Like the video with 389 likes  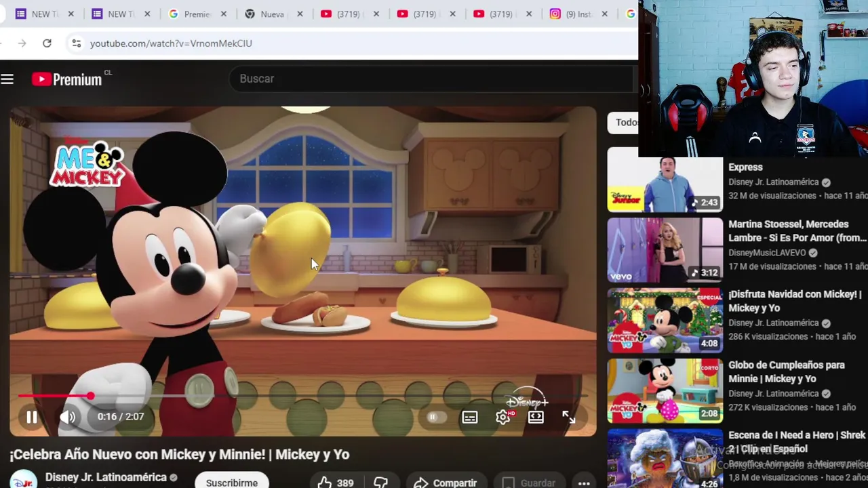pos(336,483)
